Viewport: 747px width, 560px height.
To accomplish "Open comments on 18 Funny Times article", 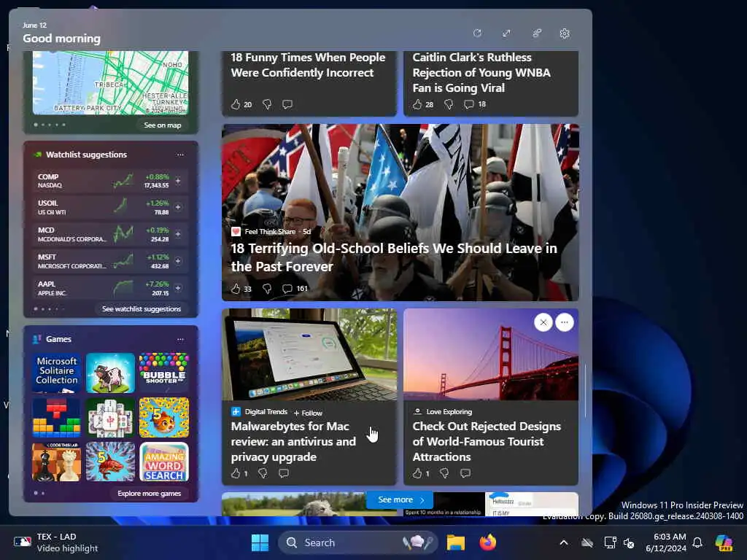I will pos(287,104).
